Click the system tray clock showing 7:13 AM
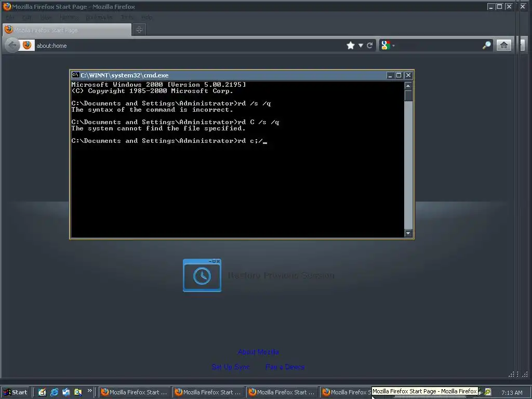532x399 pixels. tap(512, 393)
